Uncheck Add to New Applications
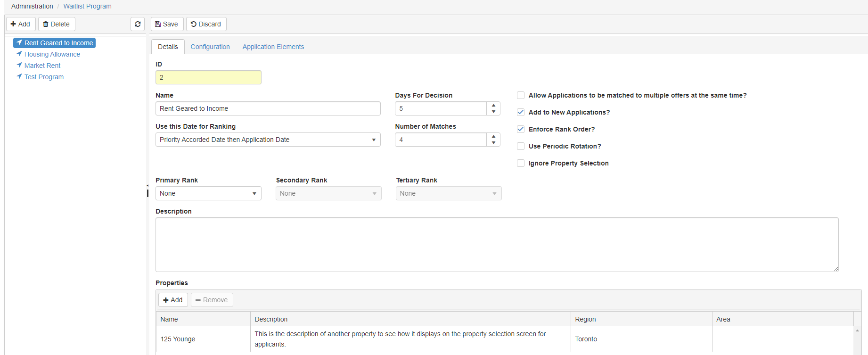868x355 pixels. point(521,112)
